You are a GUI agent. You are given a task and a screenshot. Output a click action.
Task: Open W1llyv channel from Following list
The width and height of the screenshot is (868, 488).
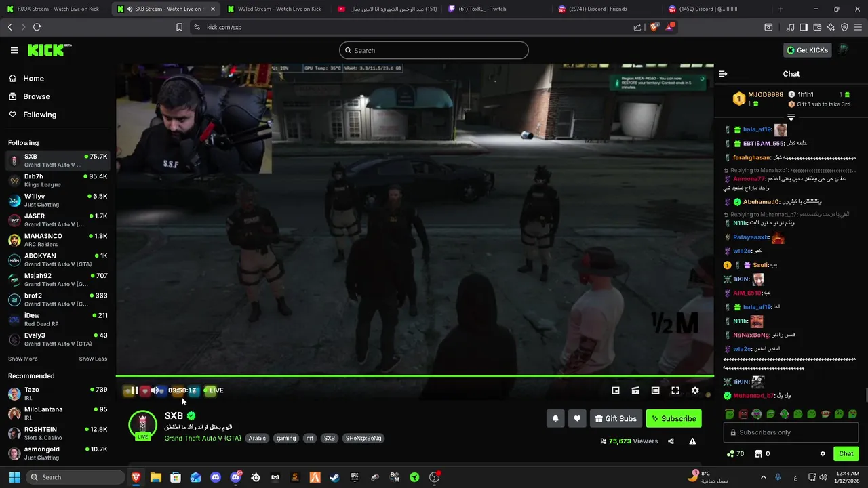pos(58,200)
